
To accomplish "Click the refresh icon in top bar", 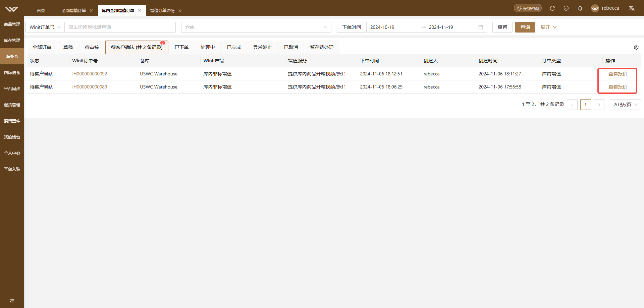I will coord(552,8).
